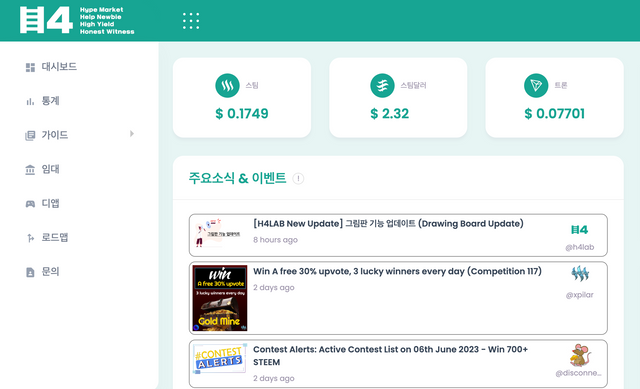Click the bank icon beside 임대
This screenshot has width=640, height=389.
tap(30, 169)
